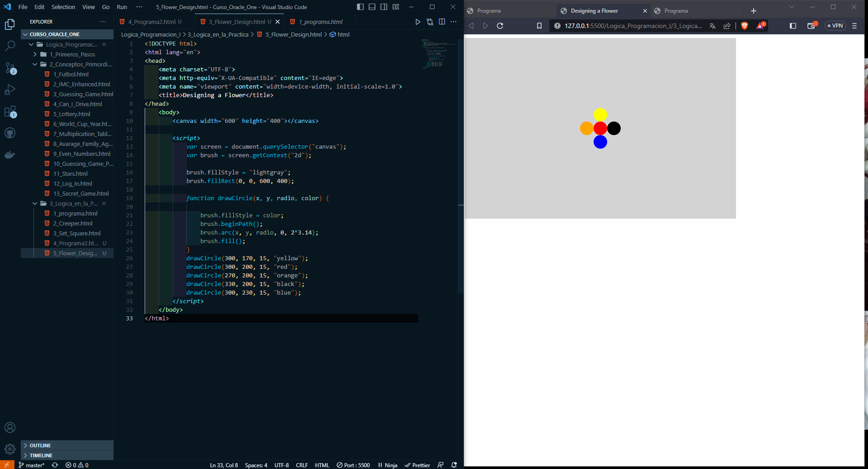
Task: Open the editor More Actions ellipsis menu
Action: (453, 22)
